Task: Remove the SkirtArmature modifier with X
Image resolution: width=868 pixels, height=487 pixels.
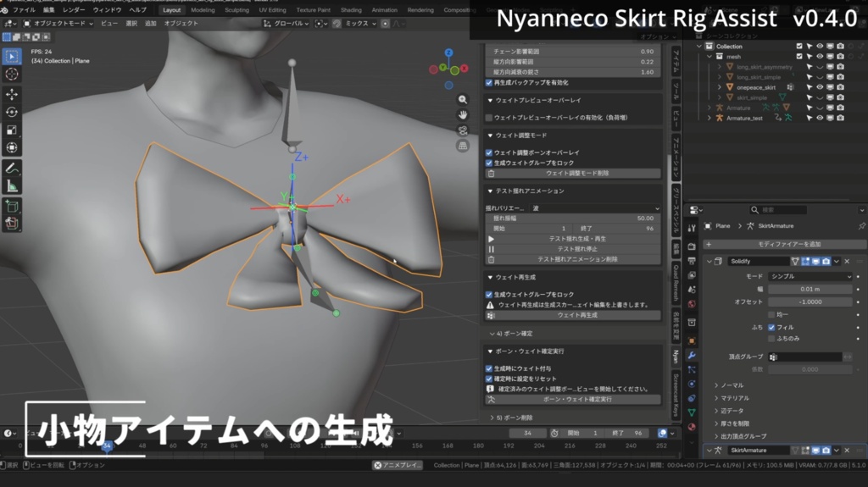Action: click(847, 451)
